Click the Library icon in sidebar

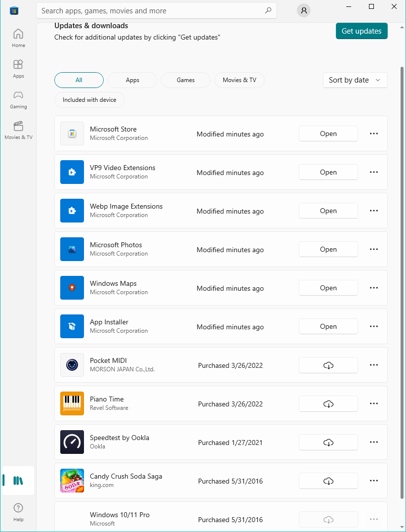click(x=18, y=481)
